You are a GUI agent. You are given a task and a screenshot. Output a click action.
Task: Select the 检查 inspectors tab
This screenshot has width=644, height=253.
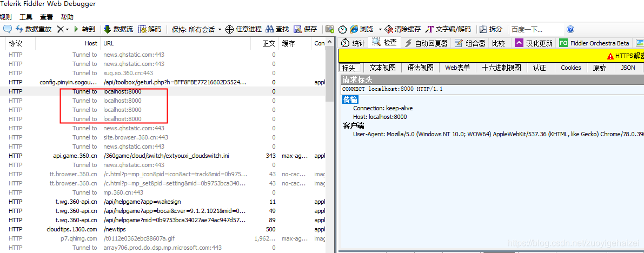384,42
